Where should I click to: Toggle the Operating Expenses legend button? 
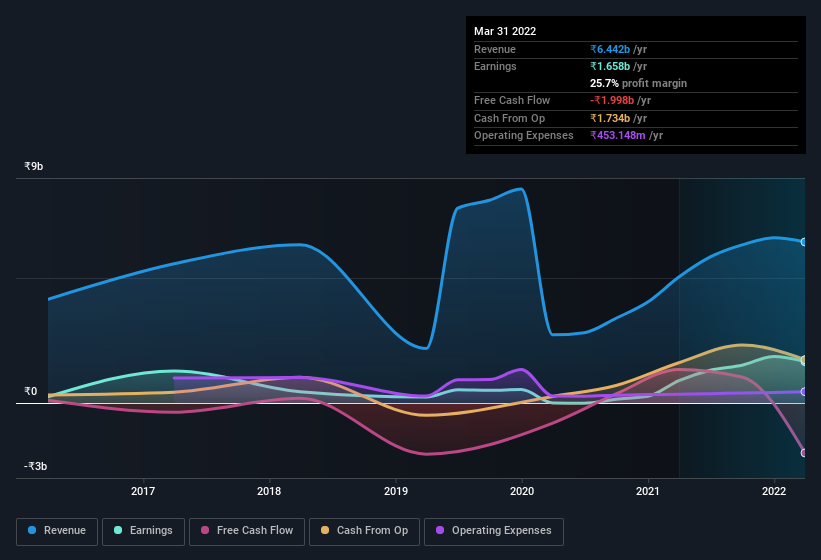494,531
